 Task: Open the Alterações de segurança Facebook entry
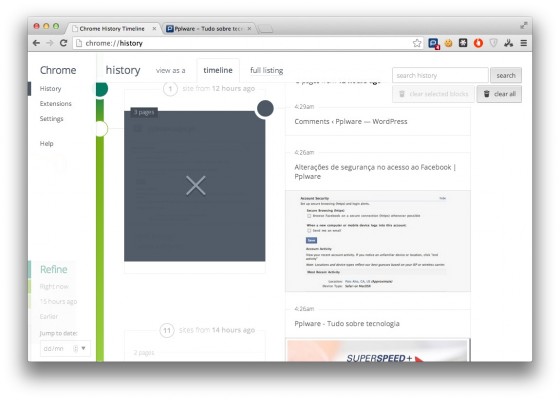[x=375, y=172]
